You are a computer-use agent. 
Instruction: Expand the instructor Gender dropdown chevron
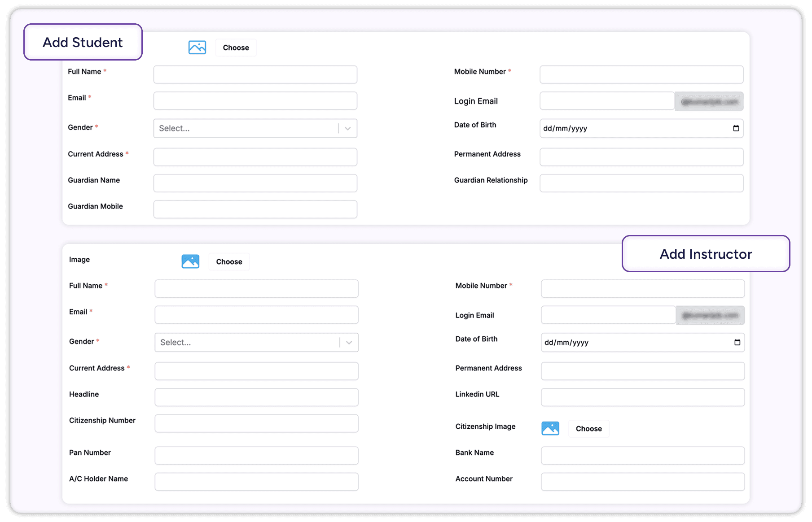pos(348,342)
